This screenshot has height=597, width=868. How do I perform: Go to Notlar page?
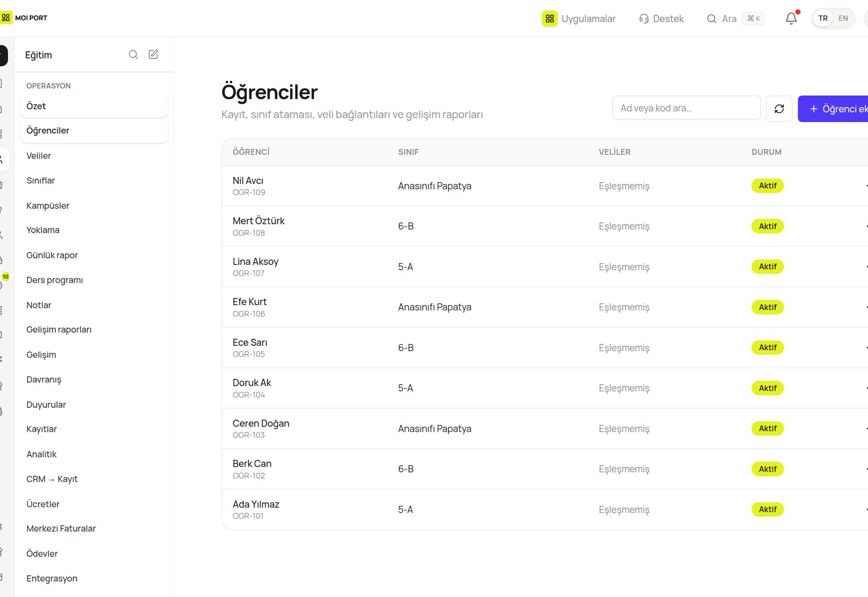[x=94, y=305]
